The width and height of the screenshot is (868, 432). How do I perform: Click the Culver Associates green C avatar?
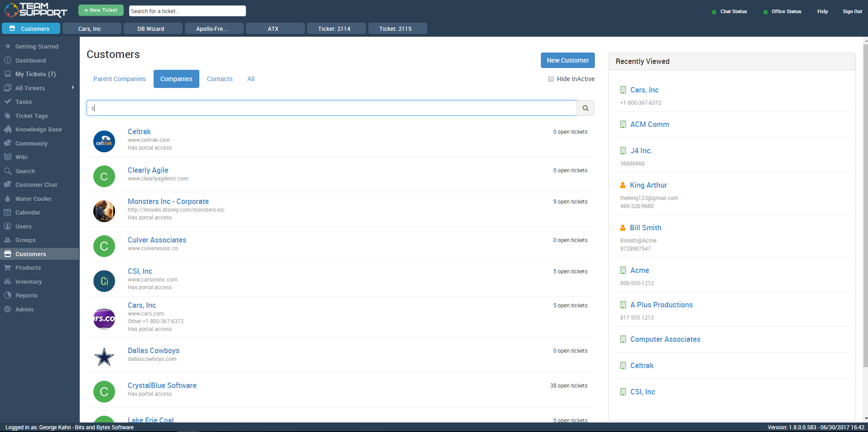tap(104, 246)
